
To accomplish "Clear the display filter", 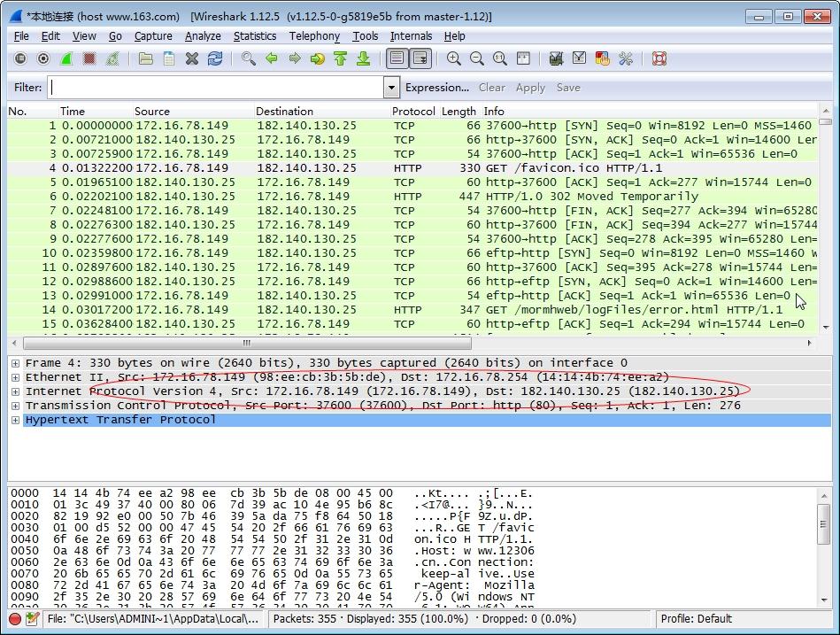I will (492, 88).
